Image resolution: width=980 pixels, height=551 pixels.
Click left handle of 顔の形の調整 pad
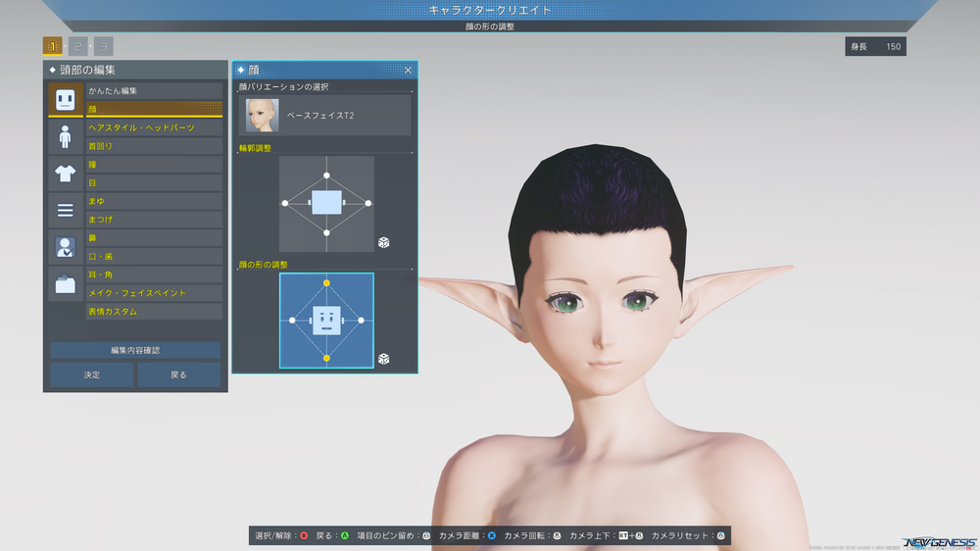pos(292,321)
